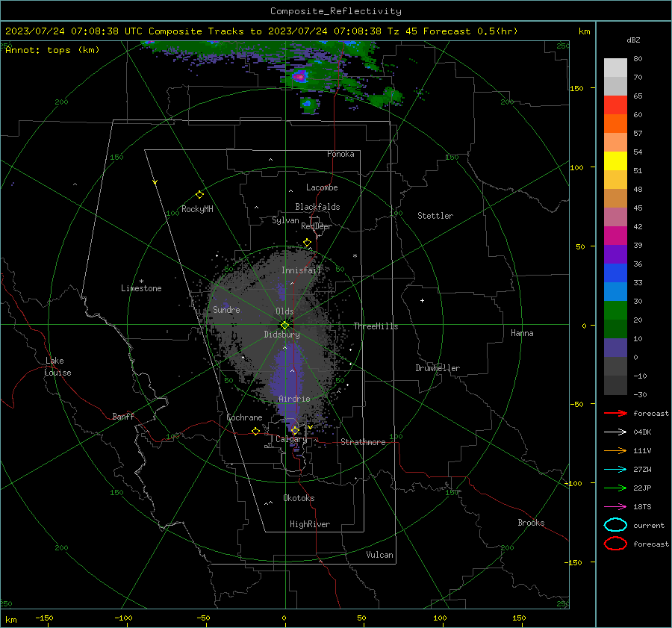Click the Didsbury city label
Screen dimensions: 672x628
click(282, 335)
